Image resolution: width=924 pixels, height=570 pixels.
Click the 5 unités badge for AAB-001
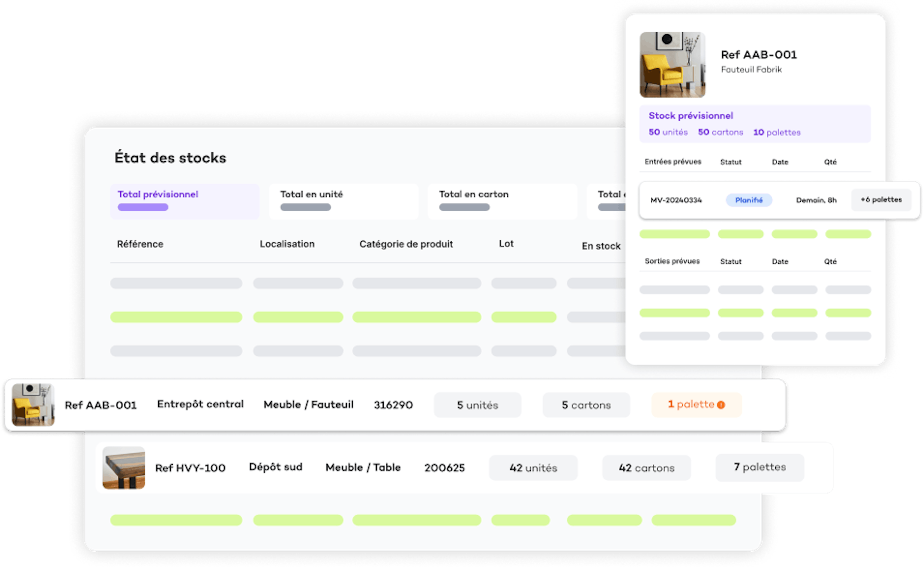pyautogui.click(x=477, y=405)
